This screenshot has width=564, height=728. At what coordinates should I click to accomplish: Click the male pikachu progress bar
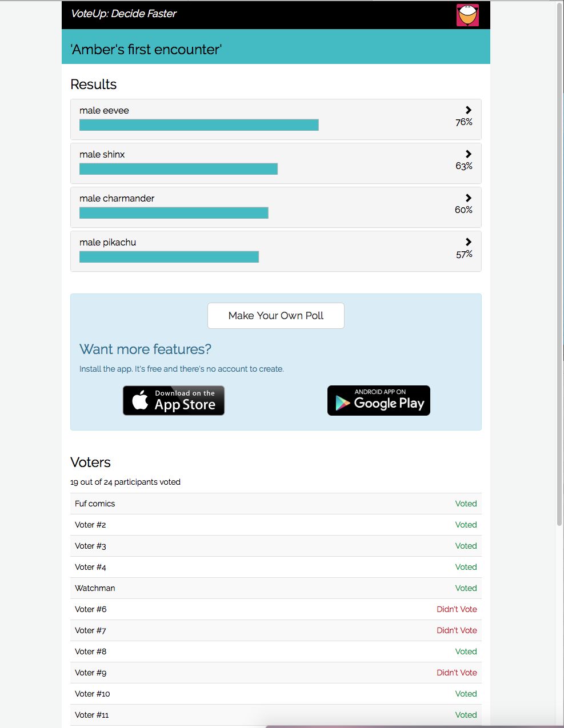[x=169, y=257]
